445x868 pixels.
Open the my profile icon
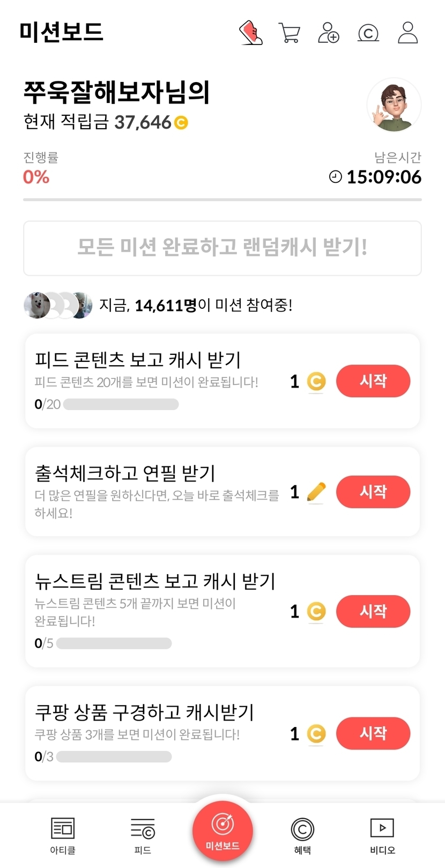coord(408,33)
